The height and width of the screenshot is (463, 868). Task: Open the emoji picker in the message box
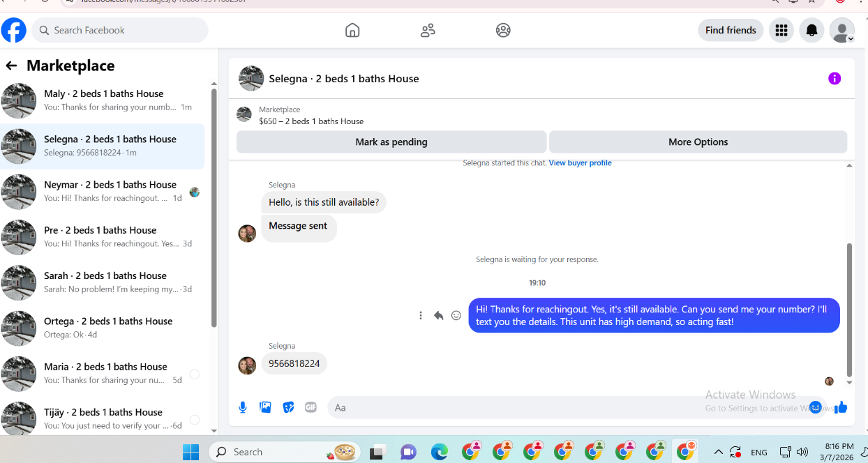pyautogui.click(x=815, y=407)
